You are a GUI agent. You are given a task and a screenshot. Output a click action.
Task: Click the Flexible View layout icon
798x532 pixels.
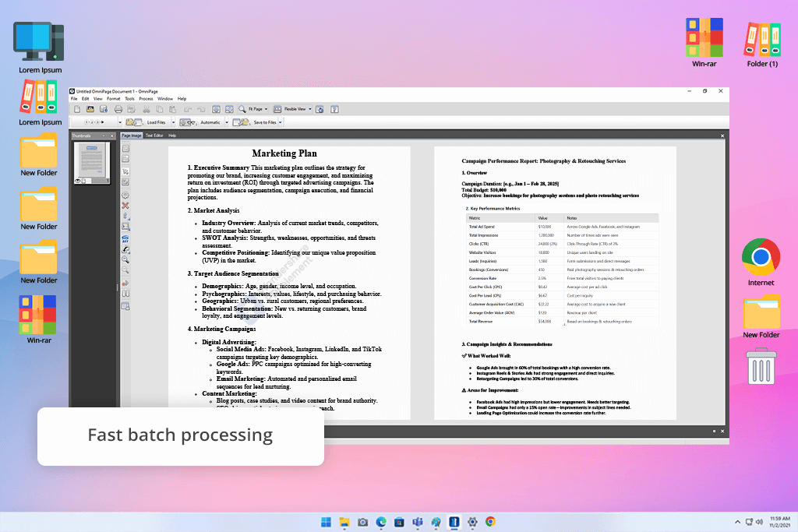click(x=277, y=109)
